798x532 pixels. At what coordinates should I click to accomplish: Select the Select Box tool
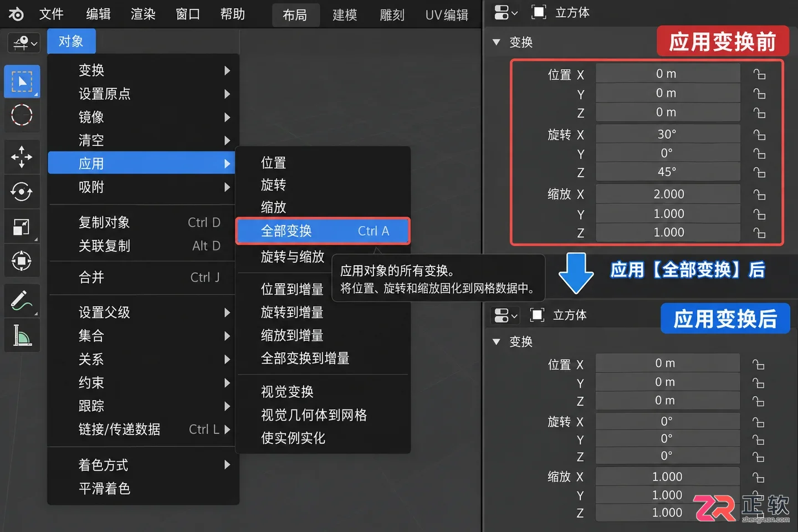(x=22, y=81)
